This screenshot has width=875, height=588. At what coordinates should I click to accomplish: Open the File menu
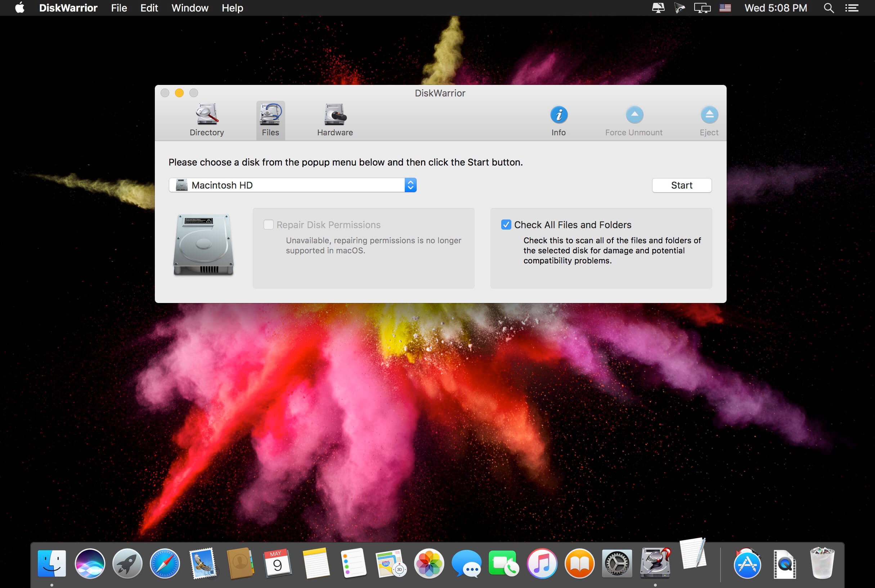(119, 8)
